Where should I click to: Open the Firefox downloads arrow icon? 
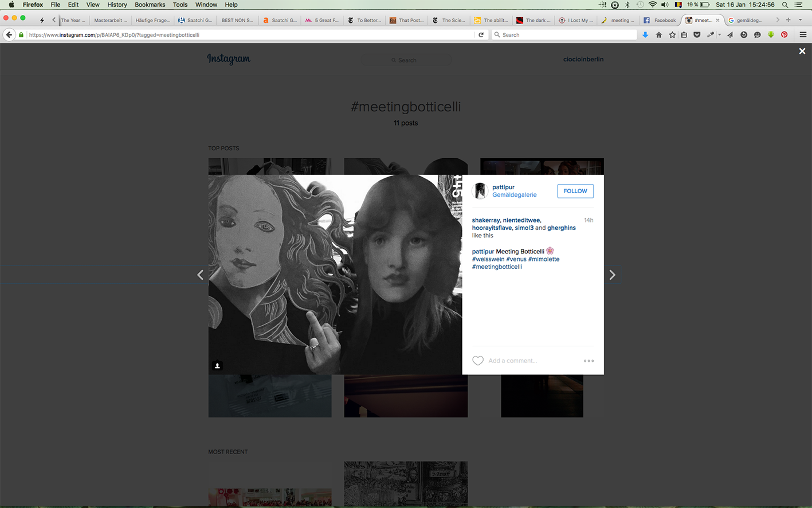pyautogui.click(x=645, y=35)
